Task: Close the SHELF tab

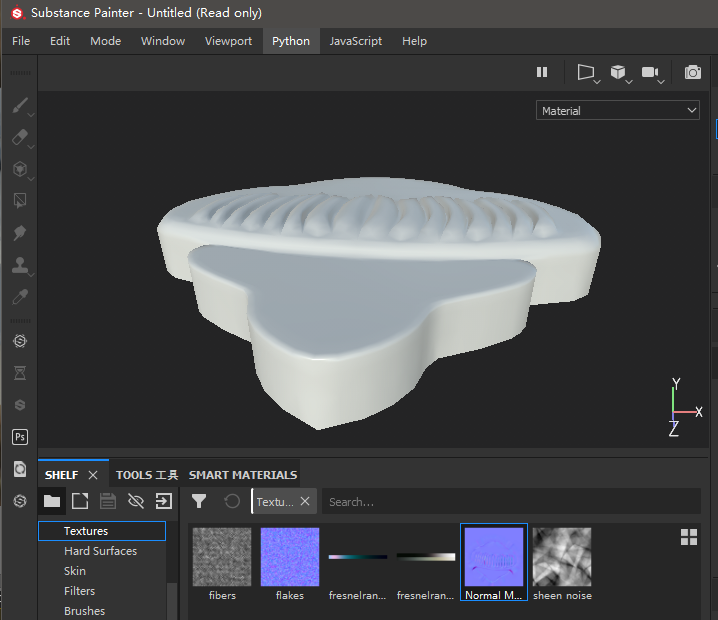Action: click(x=93, y=475)
